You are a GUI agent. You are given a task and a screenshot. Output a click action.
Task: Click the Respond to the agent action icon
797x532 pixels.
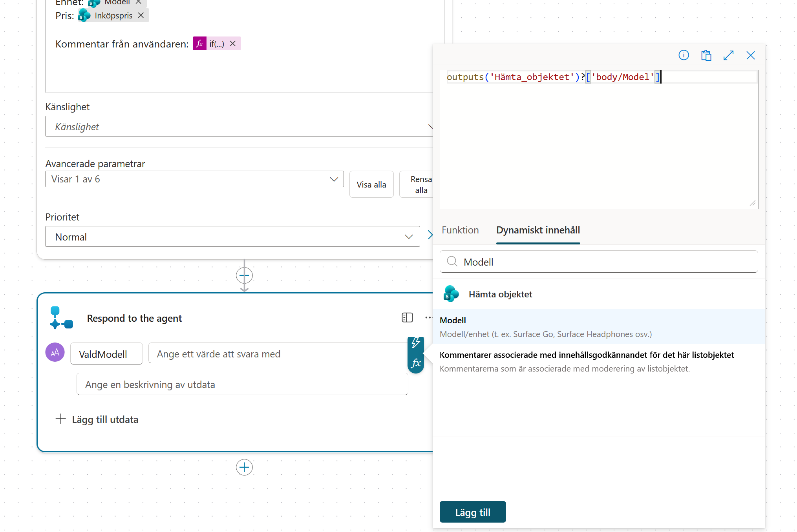point(61,318)
